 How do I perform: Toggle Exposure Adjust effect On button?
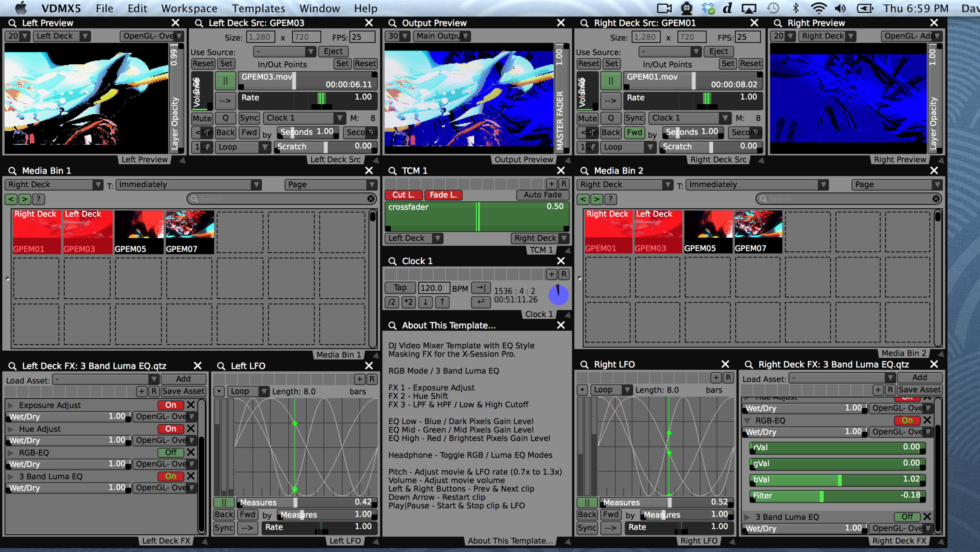tap(171, 405)
